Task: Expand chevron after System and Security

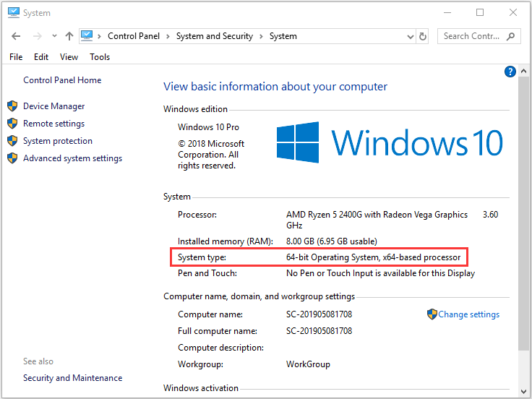Action: 261,36
